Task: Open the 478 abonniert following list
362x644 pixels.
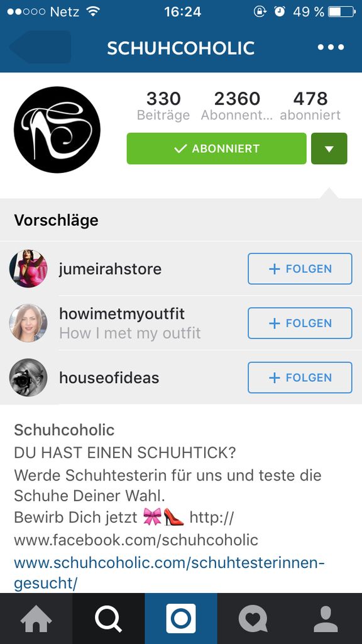Action: [310, 106]
